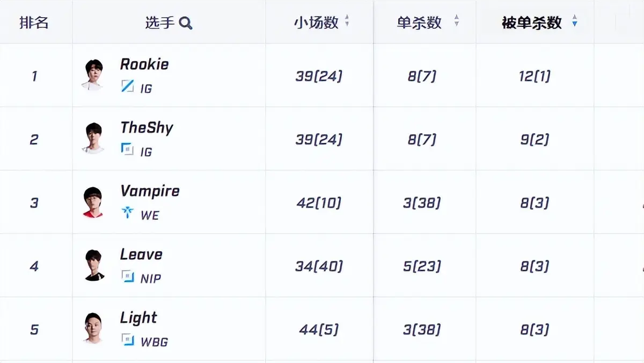Click Vampire's avatar photo

click(94, 202)
